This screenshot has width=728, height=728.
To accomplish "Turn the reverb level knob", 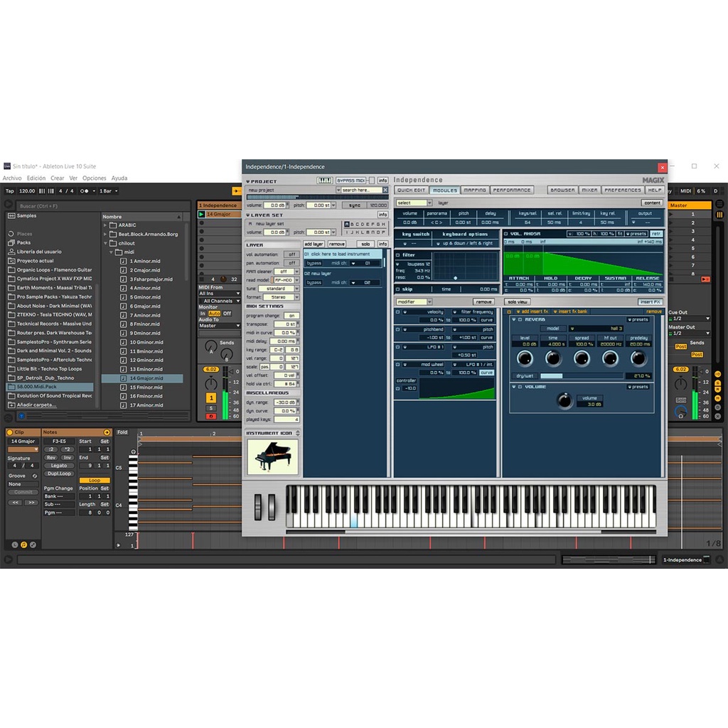I will coord(525,358).
